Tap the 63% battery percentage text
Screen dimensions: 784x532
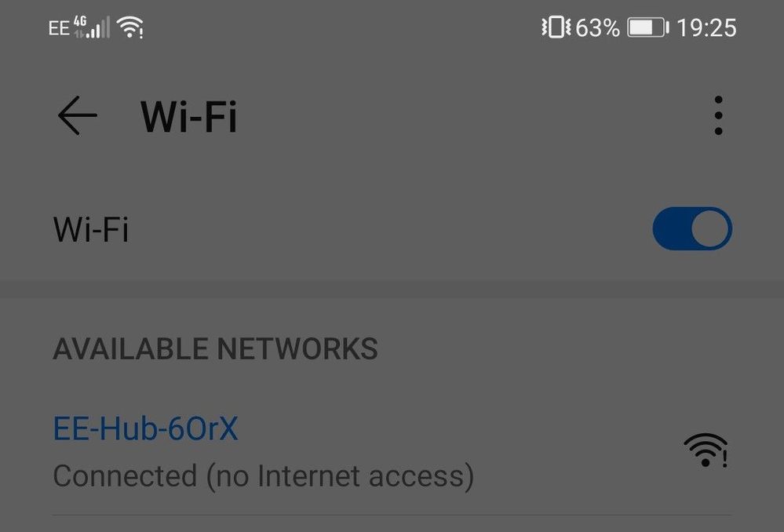(x=597, y=27)
